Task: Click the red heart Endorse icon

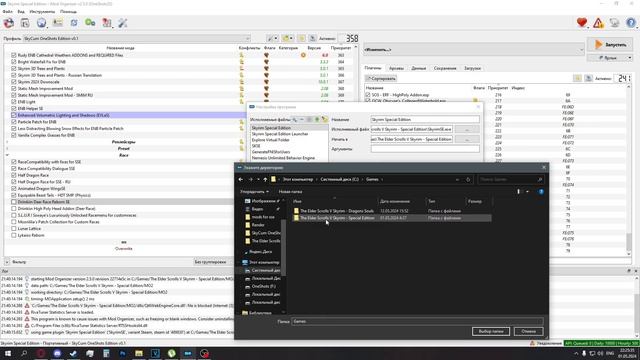Action: 582,23
